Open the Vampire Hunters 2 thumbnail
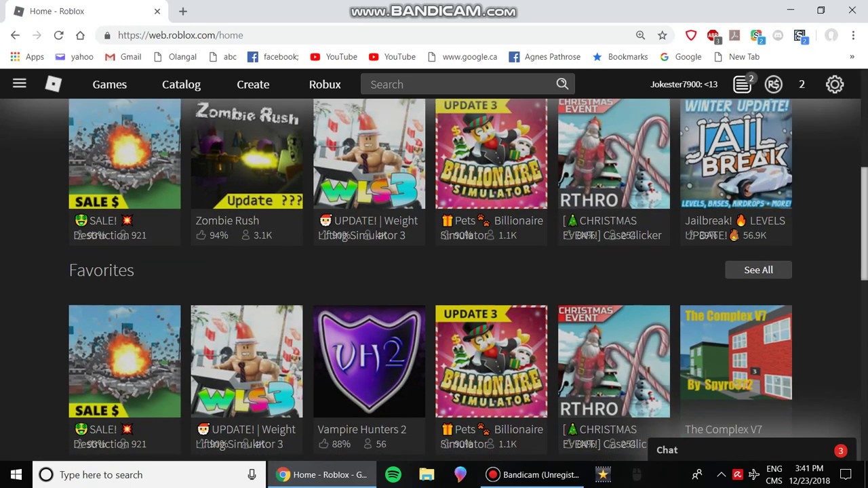Viewport: 868px width, 488px height. tap(369, 361)
